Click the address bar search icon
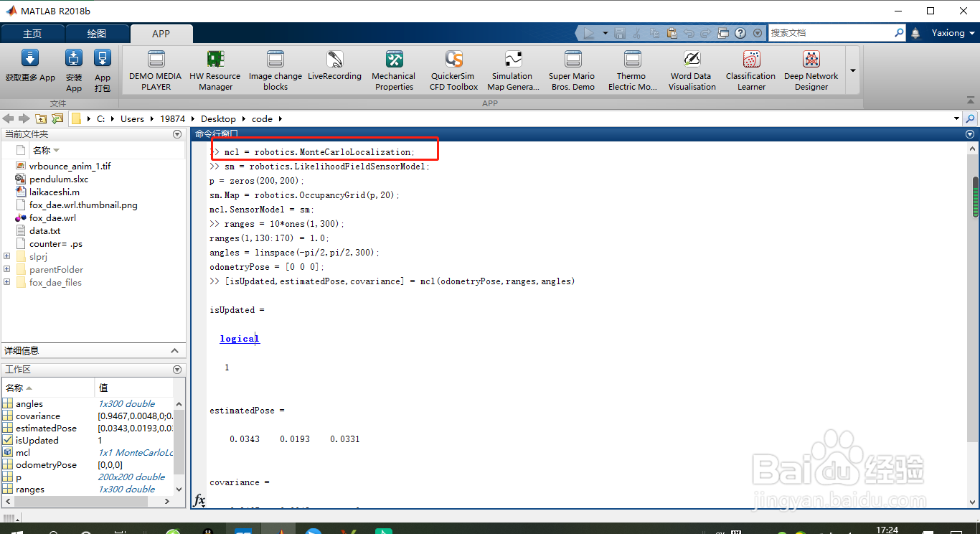 [971, 118]
